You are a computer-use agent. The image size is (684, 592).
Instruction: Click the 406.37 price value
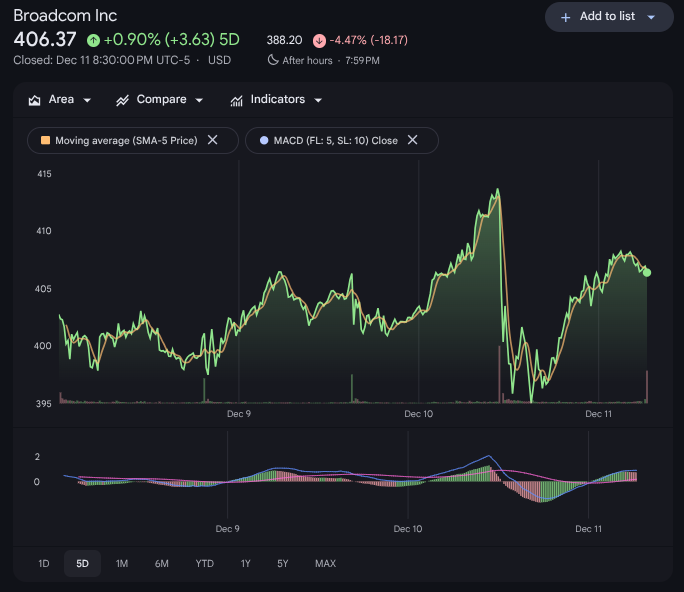(x=45, y=40)
